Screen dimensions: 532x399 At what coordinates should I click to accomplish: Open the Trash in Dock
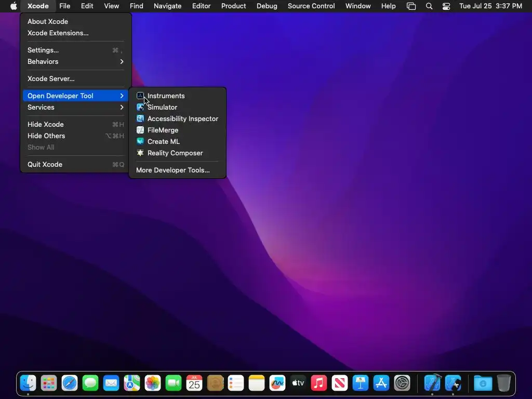click(x=504, y=383)
